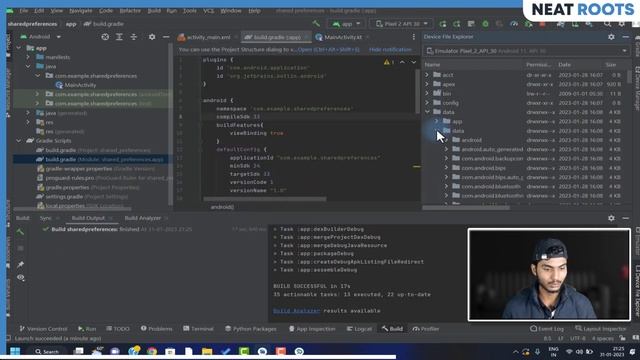Select MainActivity in Project tree
Image resolution: width=640 pixels, height=360 pixels.
coord(80,85)
